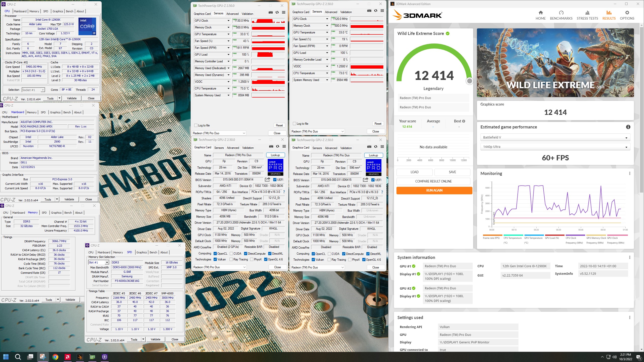
Task: Refresh sensors in the top-left GPU-Z window
Action: [277, 12]
